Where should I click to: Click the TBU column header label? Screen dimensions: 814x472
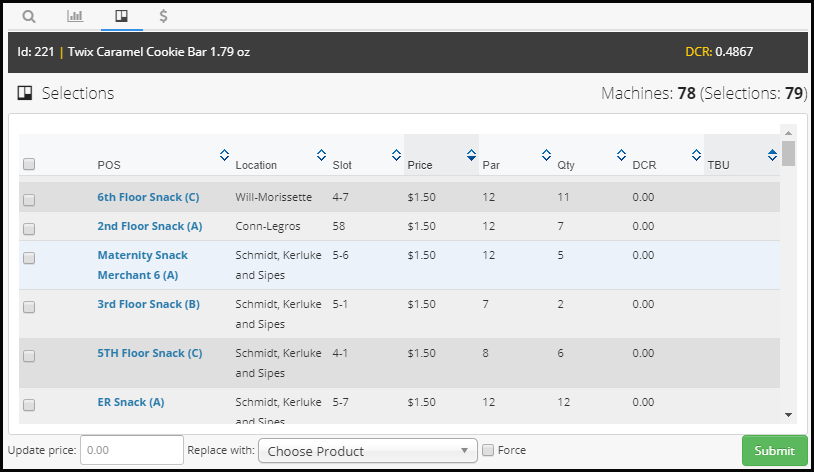(x=718, y=165)
